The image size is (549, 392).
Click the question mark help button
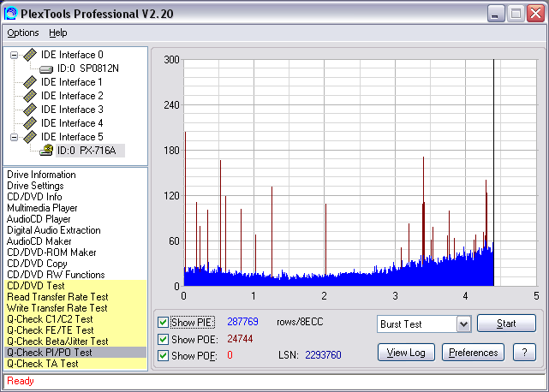click(524, 353)
